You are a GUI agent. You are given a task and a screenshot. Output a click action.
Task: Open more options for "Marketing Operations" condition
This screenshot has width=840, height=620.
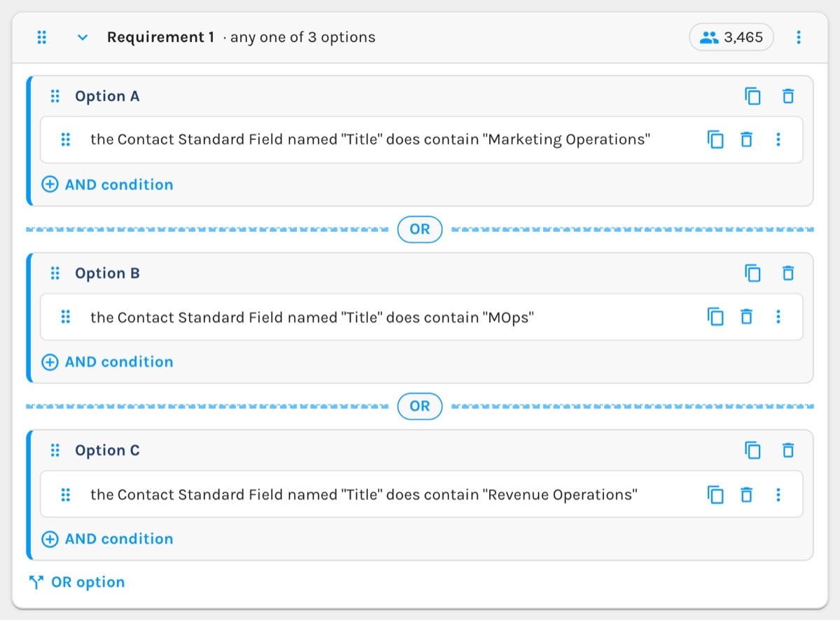(778, 139)
